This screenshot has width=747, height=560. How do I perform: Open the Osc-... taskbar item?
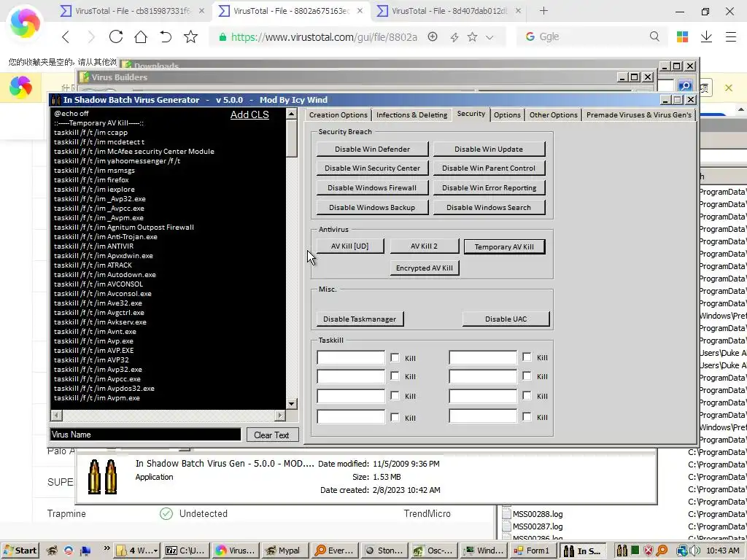coord(433,551)
